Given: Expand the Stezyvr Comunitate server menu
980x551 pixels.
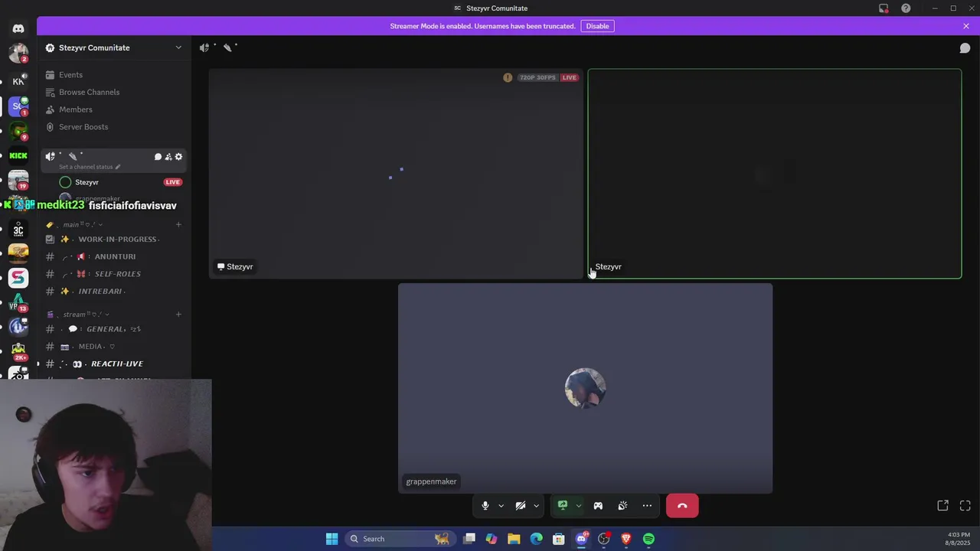Looking at the screenshot, I should pyautogui.click(x=114, y=47).
